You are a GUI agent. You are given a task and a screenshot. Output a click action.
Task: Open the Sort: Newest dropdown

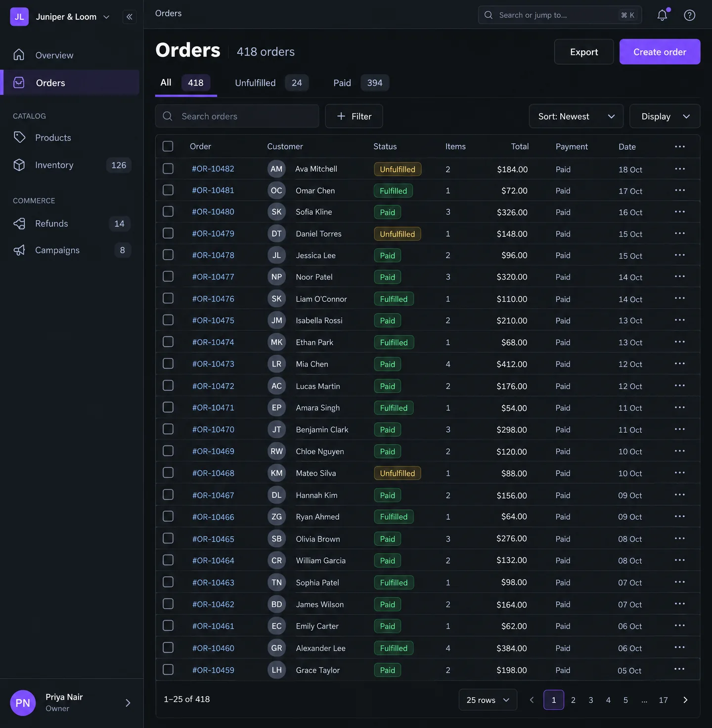point(576,116)
